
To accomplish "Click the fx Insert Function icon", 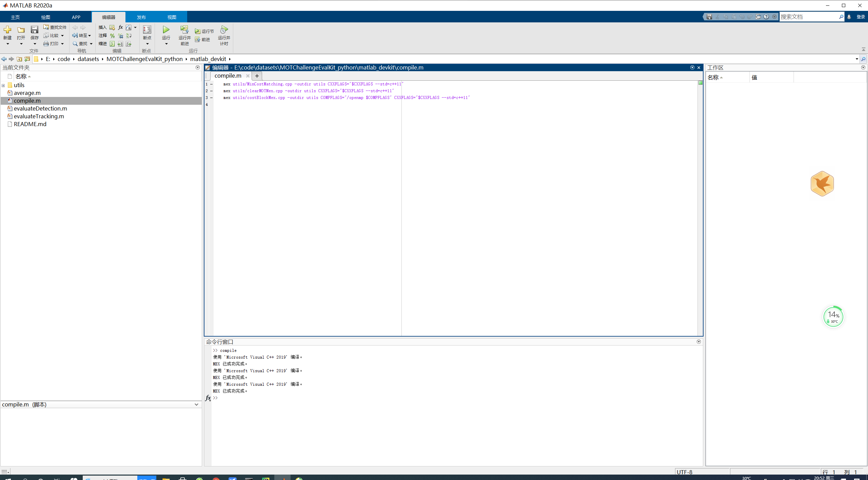I will click(x=120, y=27).
